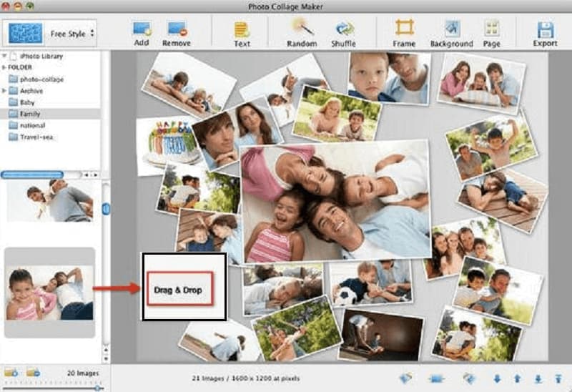The width and height of the screenshot is (572, 392).
Task: Click the horizontal scrollbar under the folder list
Action: pyautogui.click(x=32, y=174)
